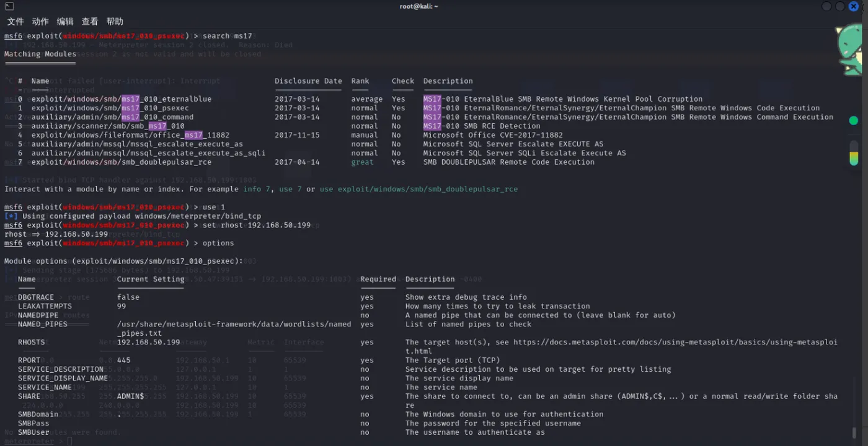Viewport: 868px width, 446px height.
Task: Select auxiliary/admin/smb/ms17_010_command module path
Action: click(112, 117)
